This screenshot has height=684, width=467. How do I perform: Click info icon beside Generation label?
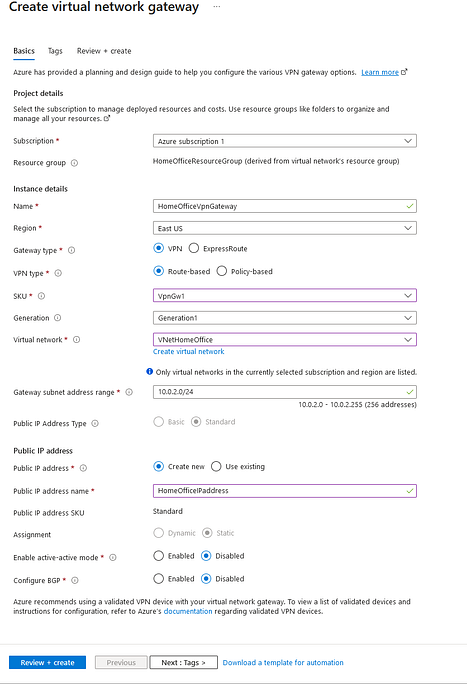[x=58, y=318]
